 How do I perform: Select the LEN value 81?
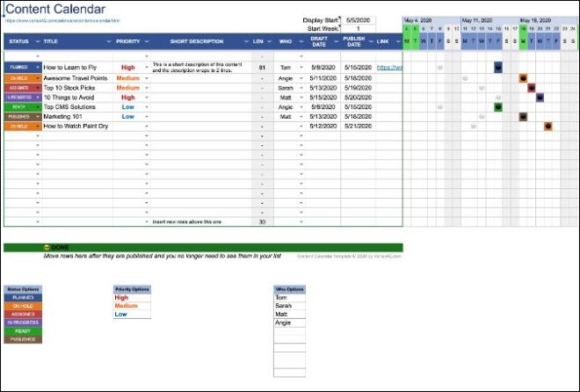[x=262, y=68]
